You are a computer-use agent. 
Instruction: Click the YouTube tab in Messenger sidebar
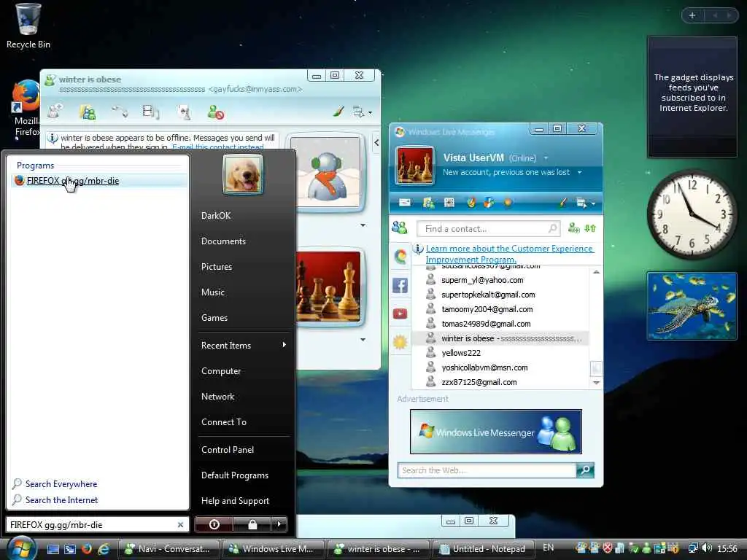point(400,314)
